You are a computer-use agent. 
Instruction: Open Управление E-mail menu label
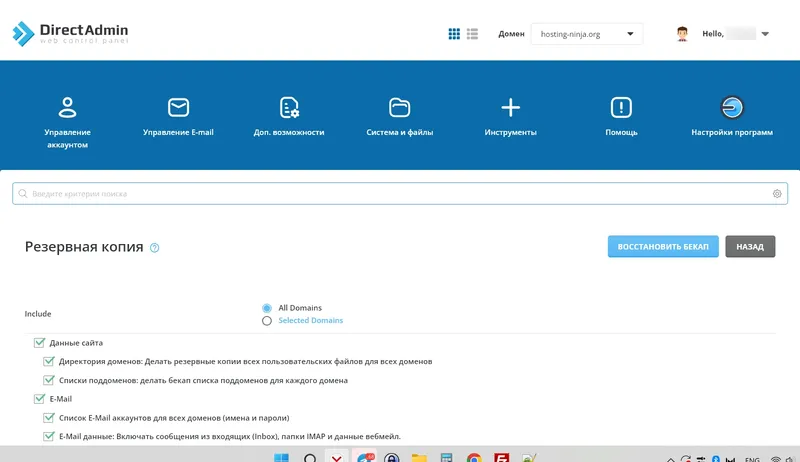click(178, 132)
